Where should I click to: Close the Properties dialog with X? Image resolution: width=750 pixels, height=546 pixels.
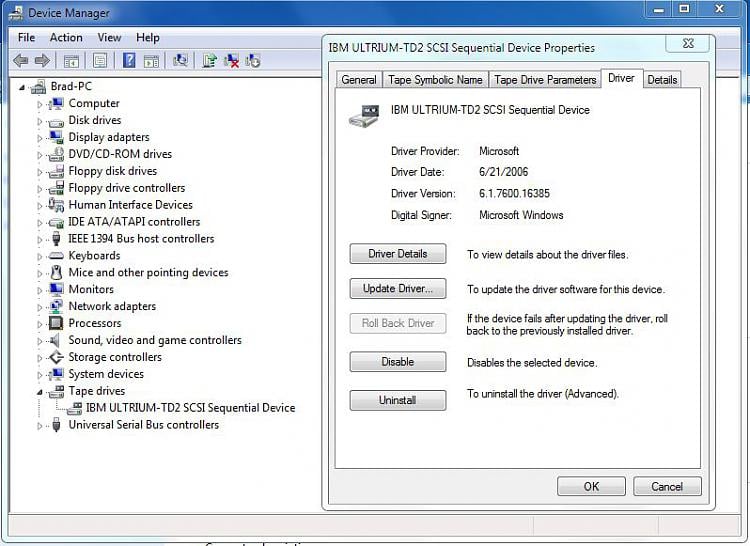coord(687,43)
